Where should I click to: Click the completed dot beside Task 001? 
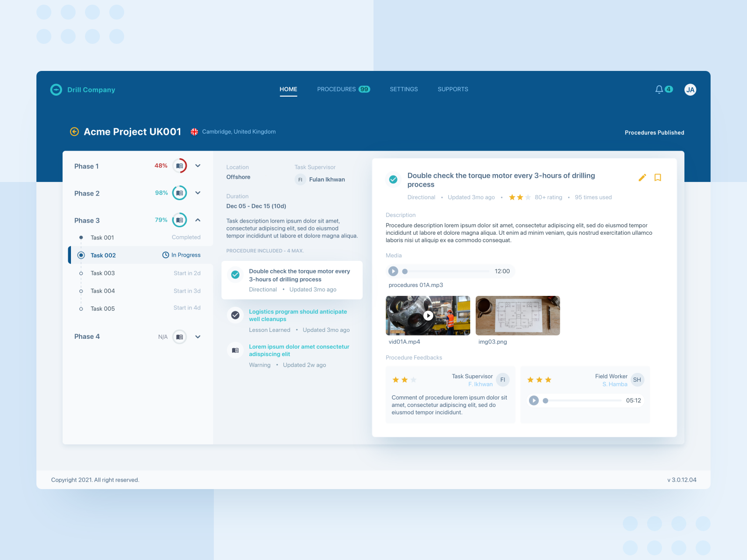80,237
